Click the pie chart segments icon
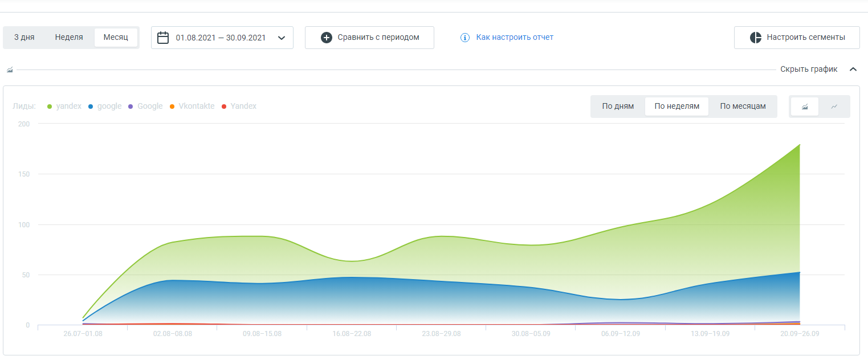The height and width of the screenshot is (360, 868). (x=756, y=38)
